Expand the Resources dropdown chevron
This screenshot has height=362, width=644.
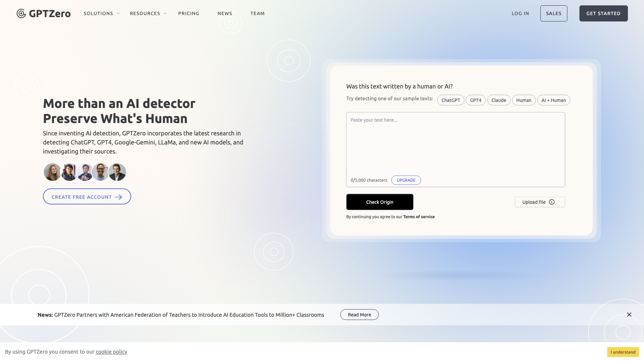165,13
